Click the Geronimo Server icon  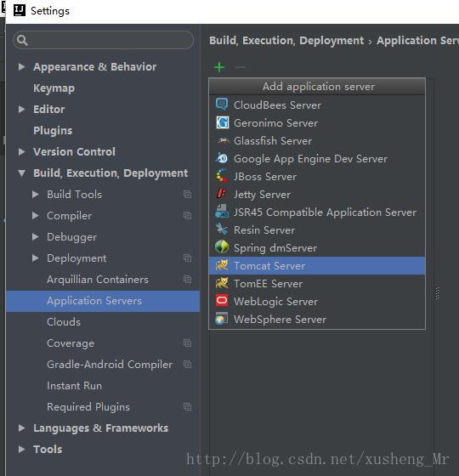222,122
